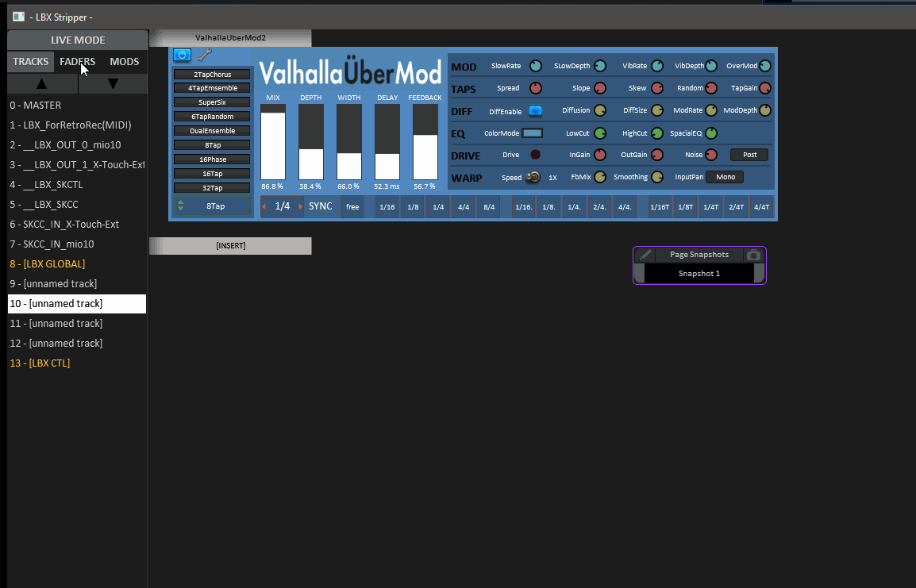Click the SpacialEQ knob
This screenshot has width=916, height=588.
711,133
